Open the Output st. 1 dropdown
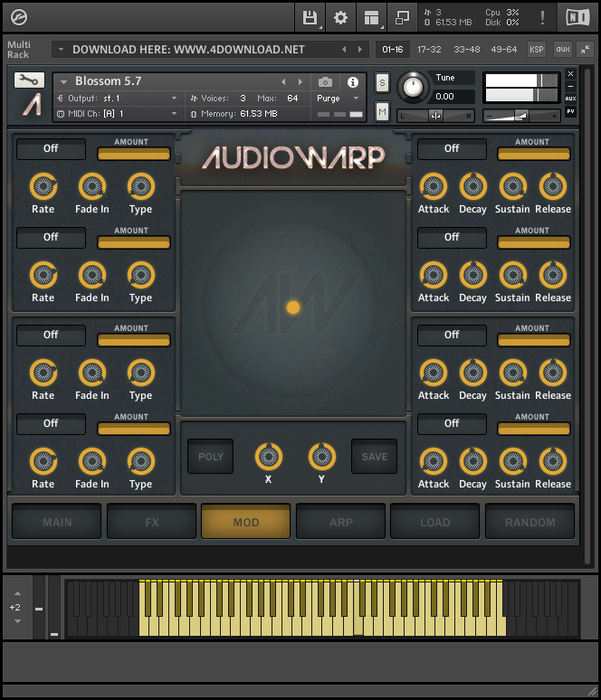 (118, 99)
